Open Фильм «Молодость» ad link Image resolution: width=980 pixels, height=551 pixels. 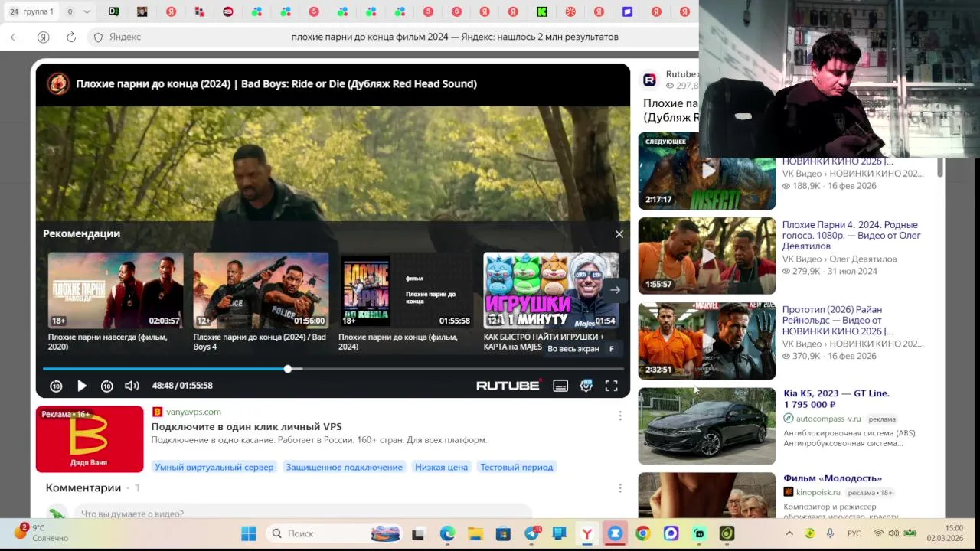point(832,478)
